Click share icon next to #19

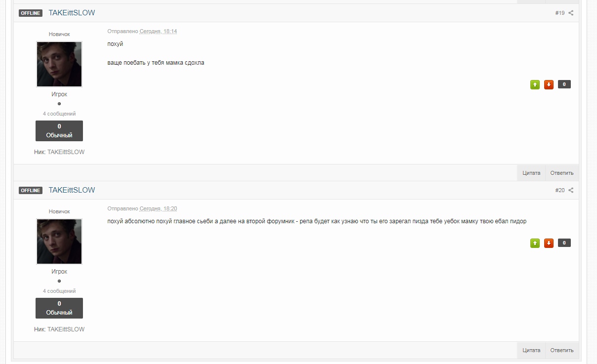click(571, 13)
